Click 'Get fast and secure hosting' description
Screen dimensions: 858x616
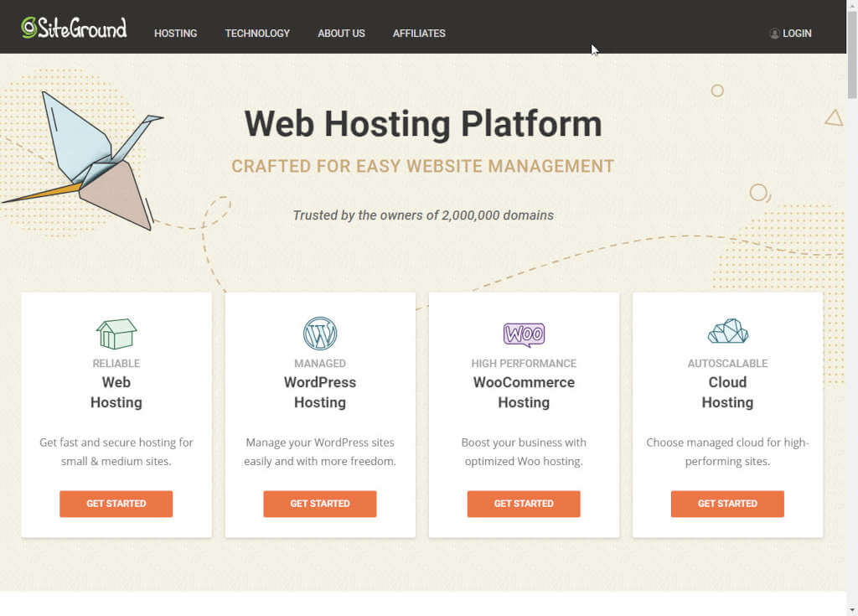point(116,452)
